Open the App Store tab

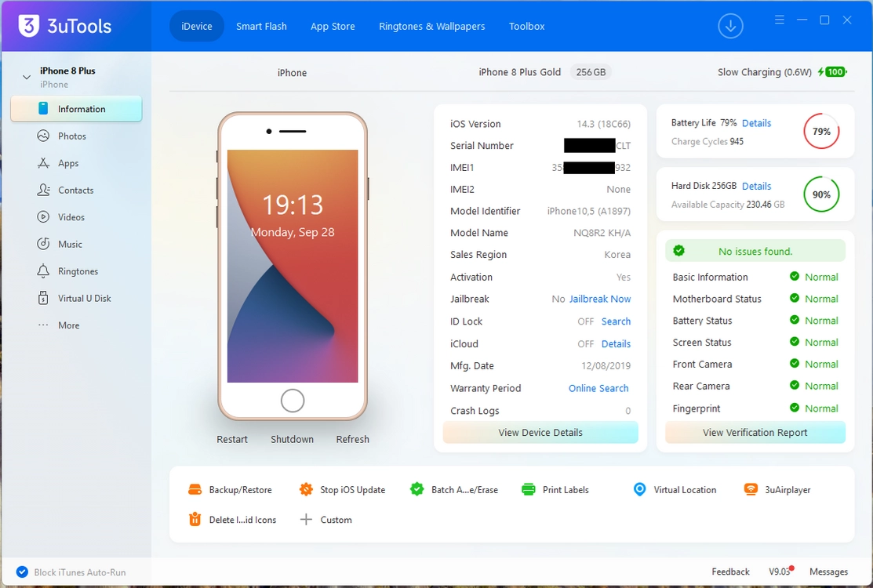coord(333,26)
